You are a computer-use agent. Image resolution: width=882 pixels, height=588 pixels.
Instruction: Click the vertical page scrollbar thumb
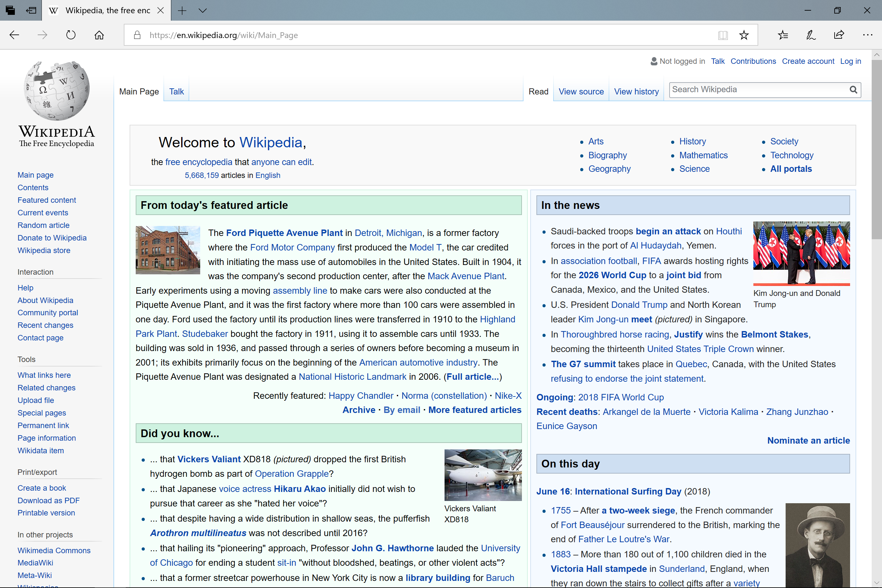(877, 150)
